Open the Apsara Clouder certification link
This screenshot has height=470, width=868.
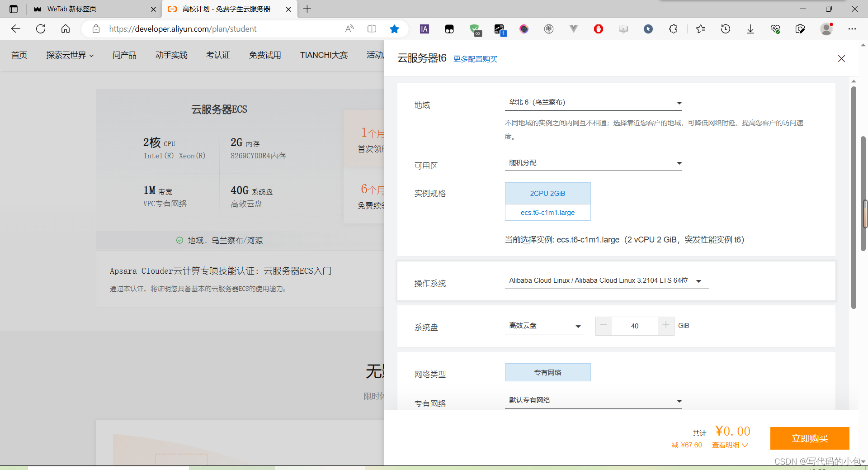(221, 271)
